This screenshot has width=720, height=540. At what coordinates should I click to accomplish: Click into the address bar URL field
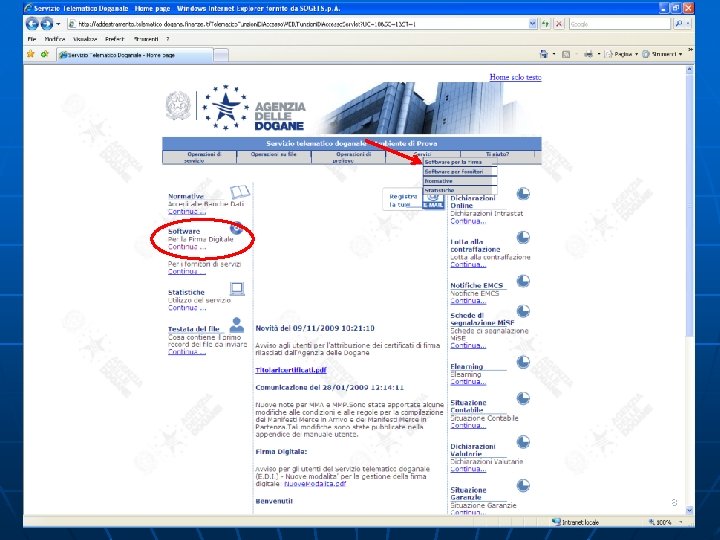(298, 24)
